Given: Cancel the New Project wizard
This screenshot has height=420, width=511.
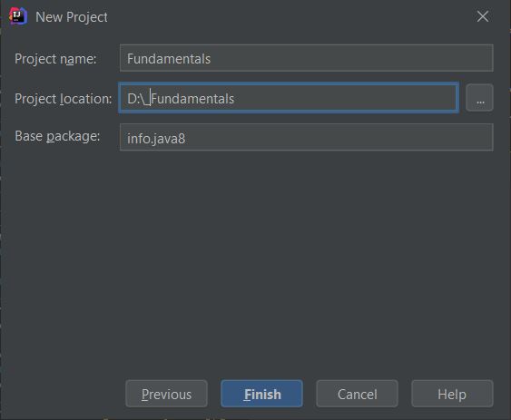Looking at the screenshot, I should (x=357, y=394).
